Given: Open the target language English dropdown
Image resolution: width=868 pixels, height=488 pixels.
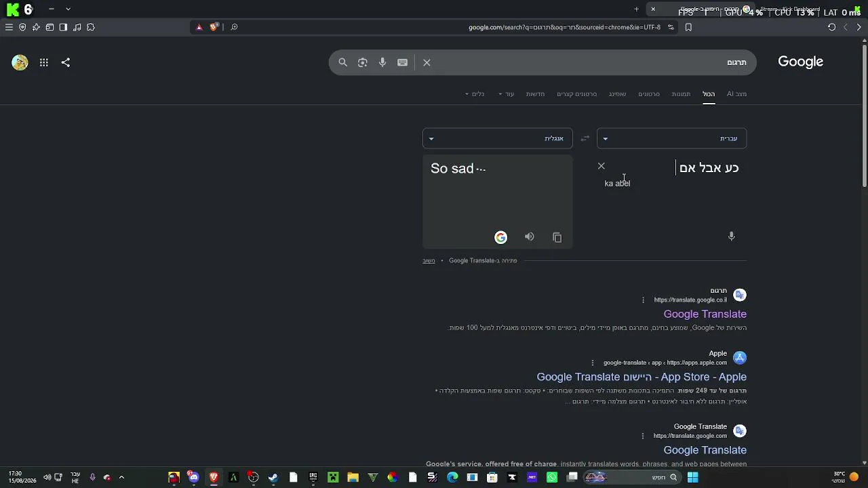Looking at the screenshot, I should click(x=497, y=138).
